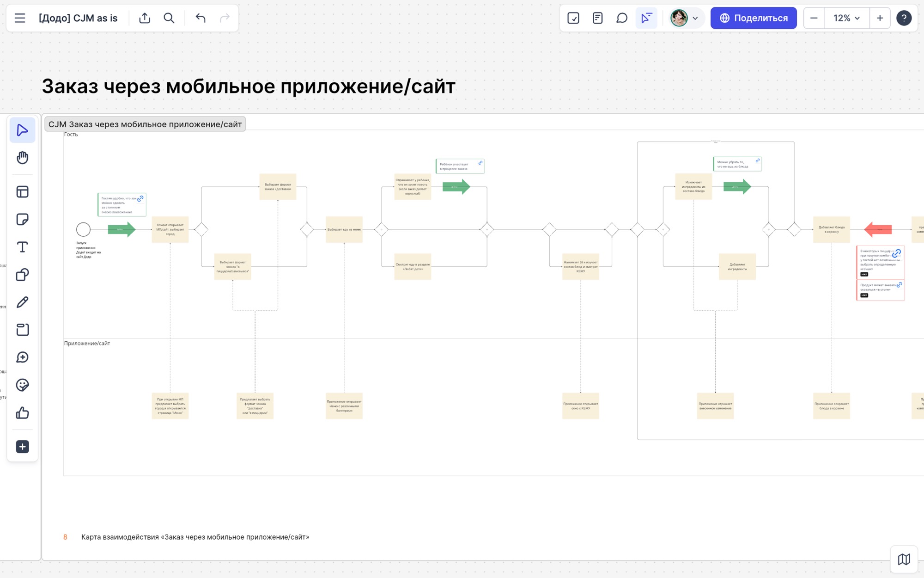Select the add comment tool
The width and height of the screenshot is (924, 578).
22,357
